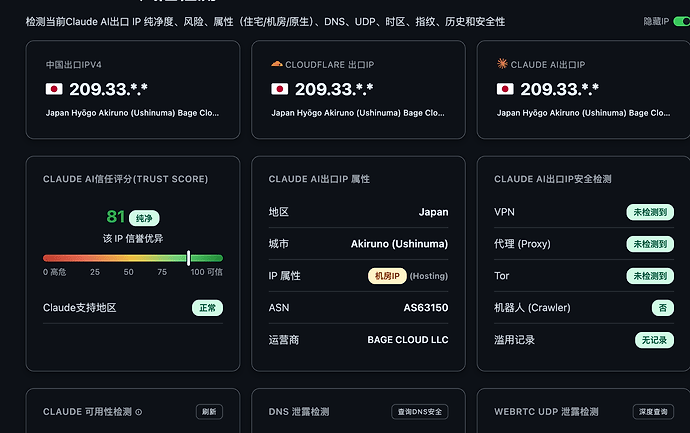Click the Claude AI starburst icon
This screenshot has width=690, height=433.
502,64
